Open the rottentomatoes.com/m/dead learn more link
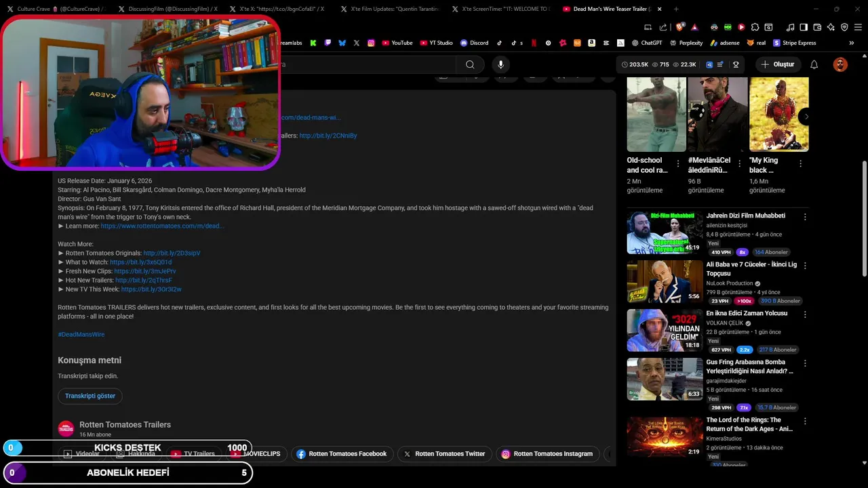The height and width of the screenshot is (488, 868). (x=162, y=226)
